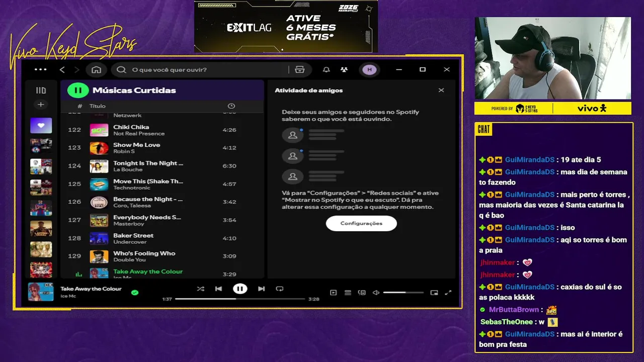Select 'Everybody Needs S...' track

[162, 220]
